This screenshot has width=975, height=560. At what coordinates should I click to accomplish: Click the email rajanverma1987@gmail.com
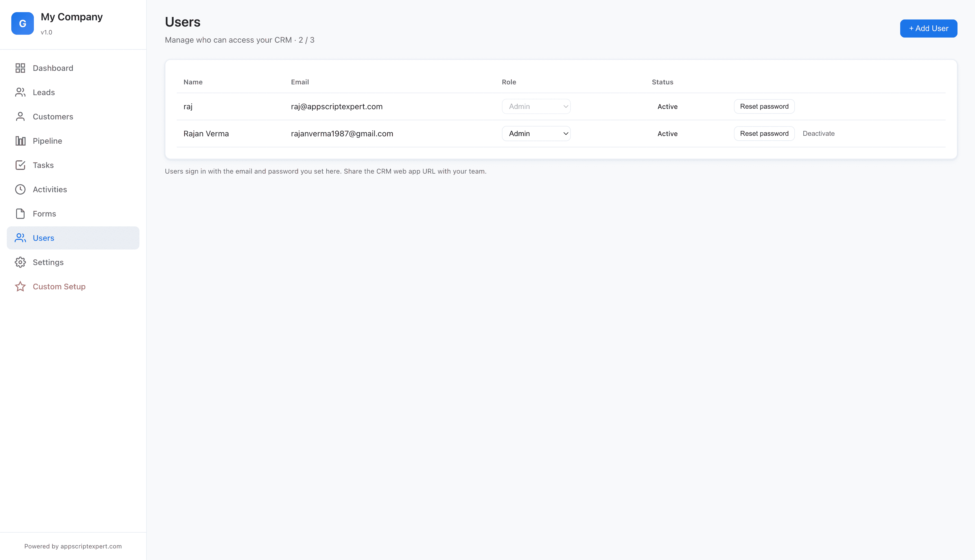point(342,134)
